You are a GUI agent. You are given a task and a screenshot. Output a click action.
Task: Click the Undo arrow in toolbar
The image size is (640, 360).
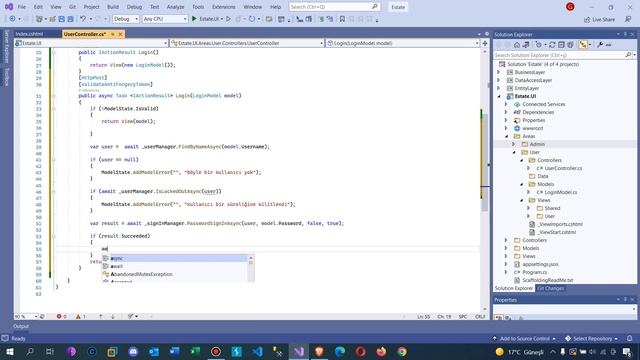(83, 19)
